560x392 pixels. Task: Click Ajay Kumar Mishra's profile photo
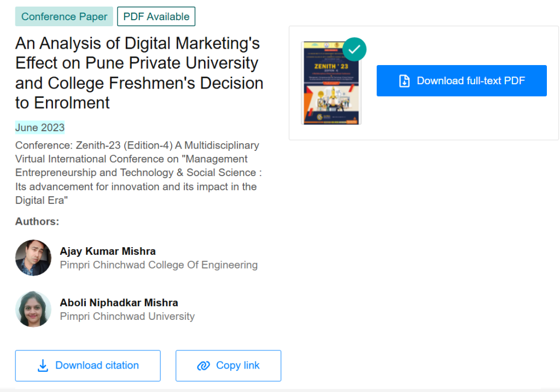click(33, 258)
